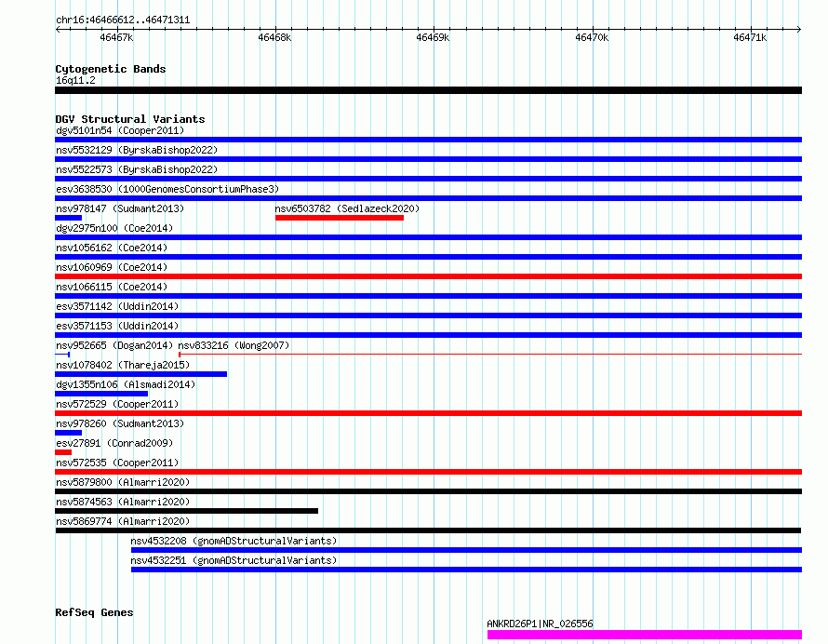The height and width of the screenshot is (644, 828).
Task: Click the 46468k ruler tick label
Action: coord(274,37)
